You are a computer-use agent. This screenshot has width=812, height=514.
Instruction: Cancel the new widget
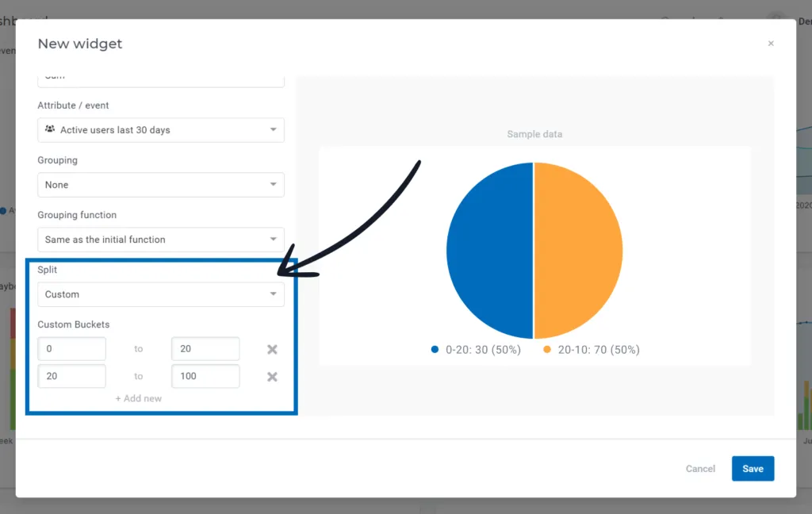(x=700, y=469)
